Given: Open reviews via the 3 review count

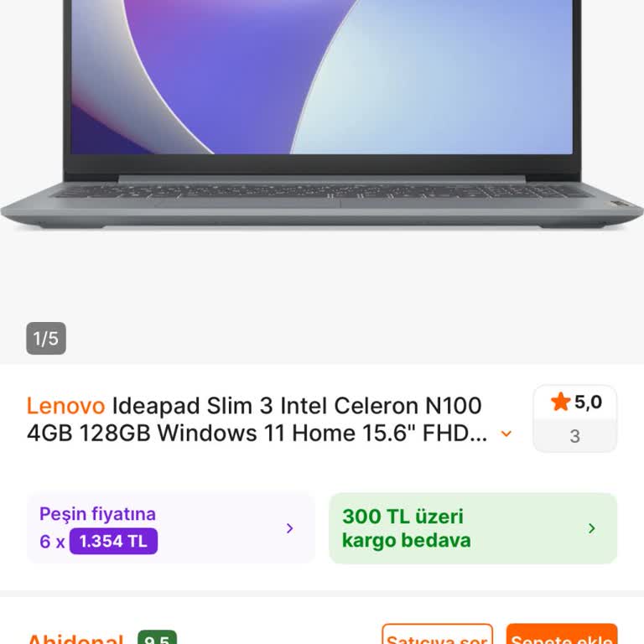Looking at the screenshot, I should (x=575, y=436).
